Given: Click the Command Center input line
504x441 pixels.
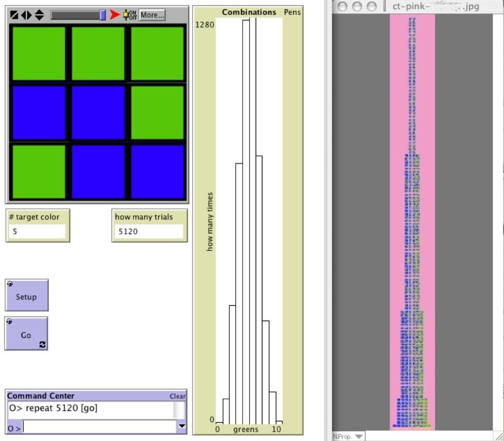Looking at the screenshot, I should [98, 427].
